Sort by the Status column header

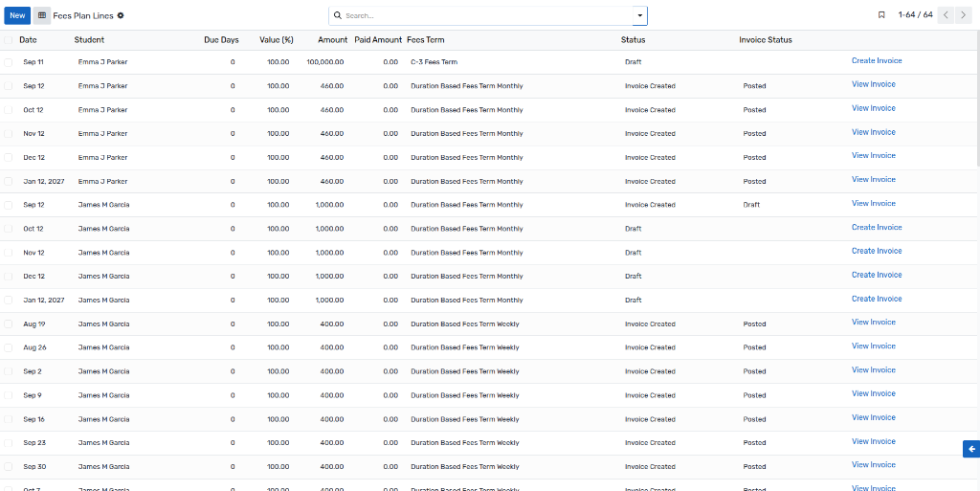pos(634,40)
